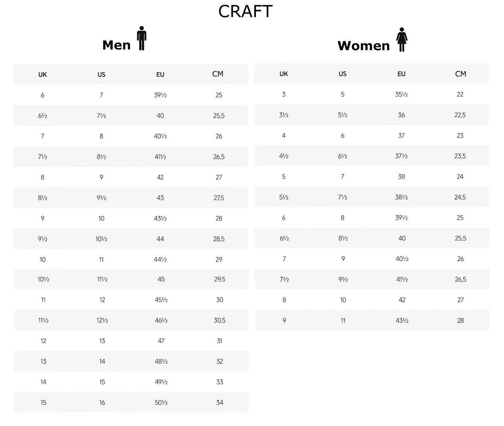The width and height of the screenshot is (504, 426).
Task: Click the UK column header in Women table
Action: pos(284,74)
